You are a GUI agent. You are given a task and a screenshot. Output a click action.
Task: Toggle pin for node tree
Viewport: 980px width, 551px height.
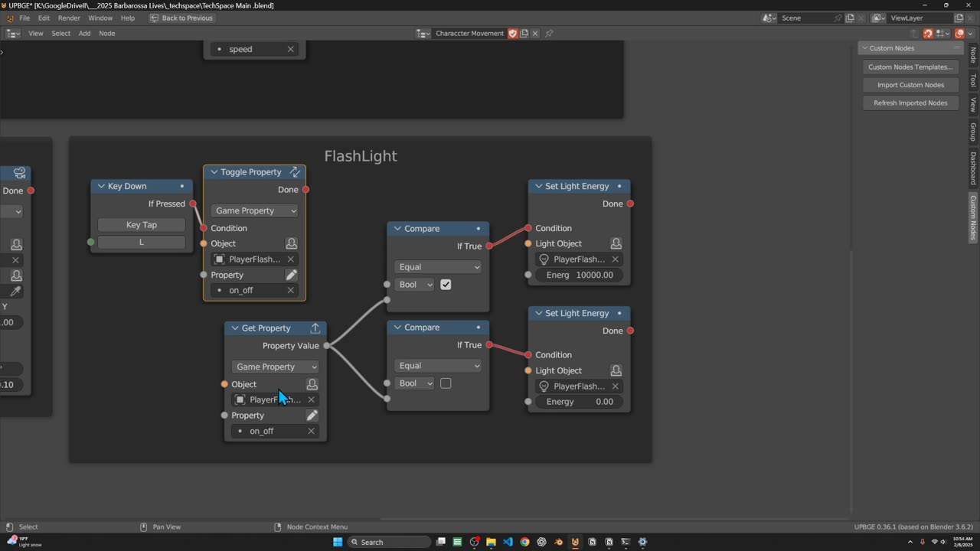coord(549,34)
